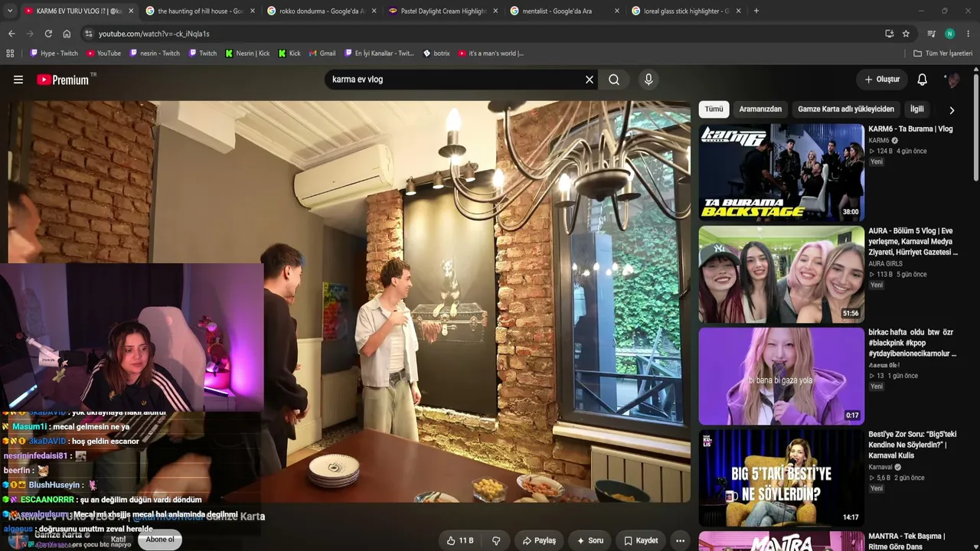Open the YouTube account avatar menu

click(952, 80)
